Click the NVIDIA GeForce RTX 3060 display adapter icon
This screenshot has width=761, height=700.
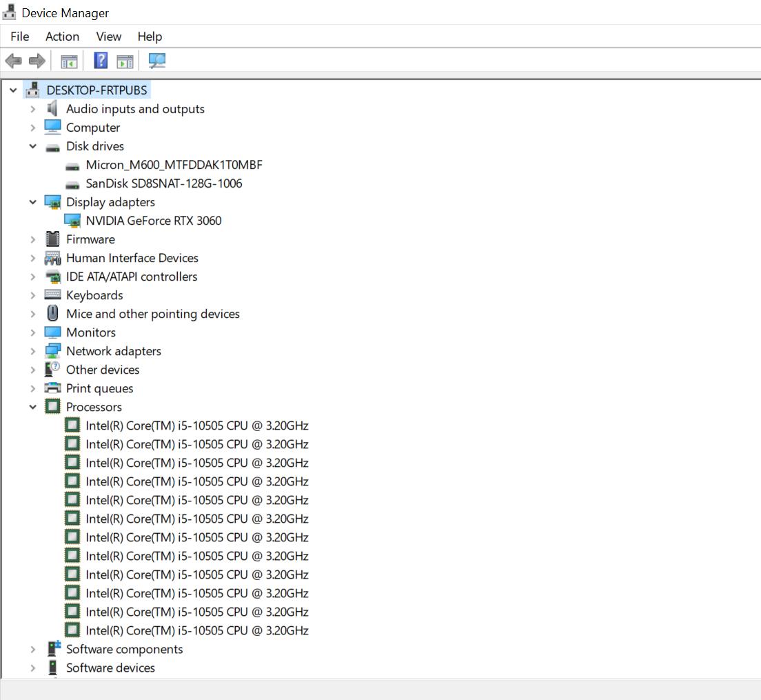click(73, 220)
